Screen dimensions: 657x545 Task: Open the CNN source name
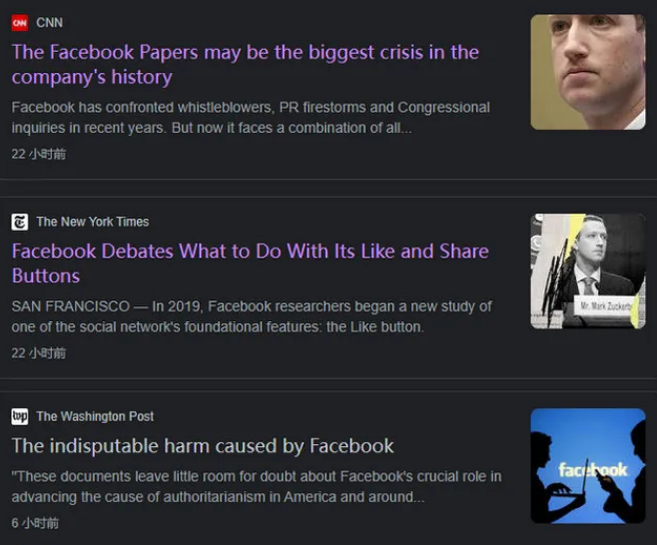coord(49,23)
